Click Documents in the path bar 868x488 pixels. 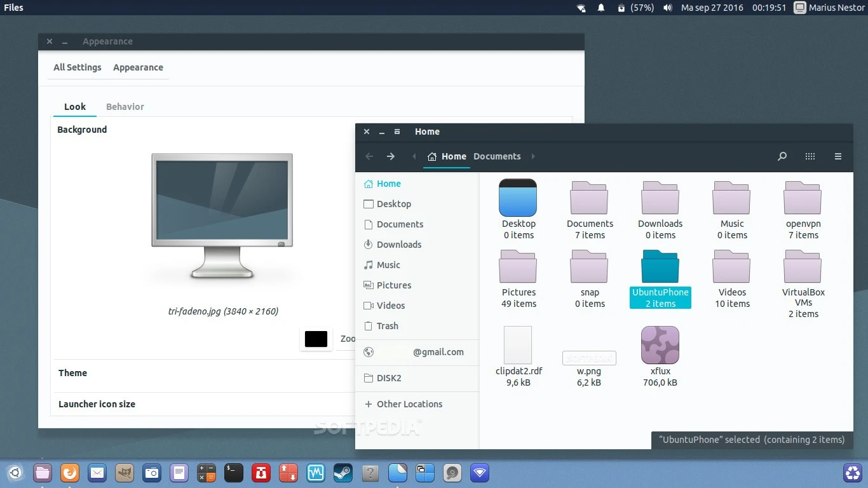(497, 156)
